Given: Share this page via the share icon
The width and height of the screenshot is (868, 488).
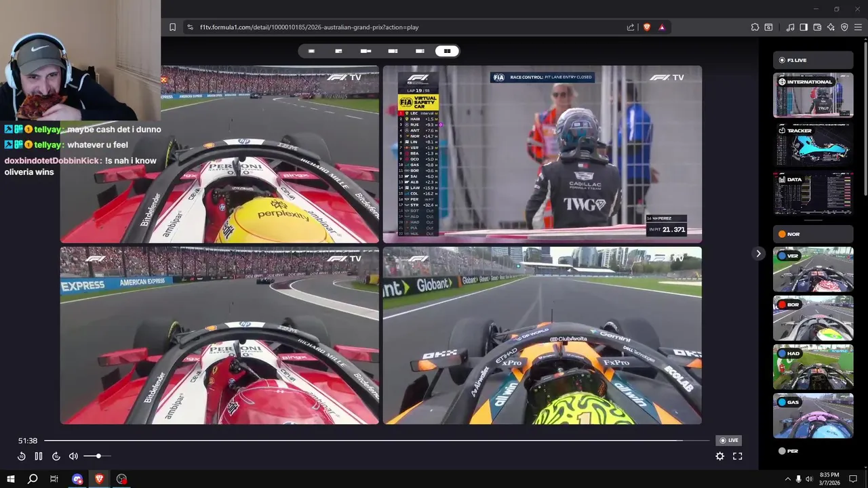Looking at the screenshot, I should (631, 27).
